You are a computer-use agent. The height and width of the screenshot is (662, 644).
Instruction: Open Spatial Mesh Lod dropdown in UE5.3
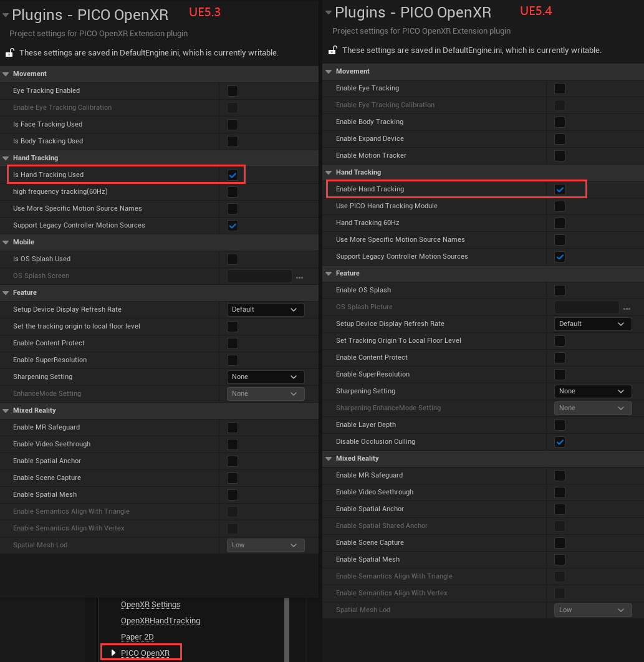tap(266, 545)
